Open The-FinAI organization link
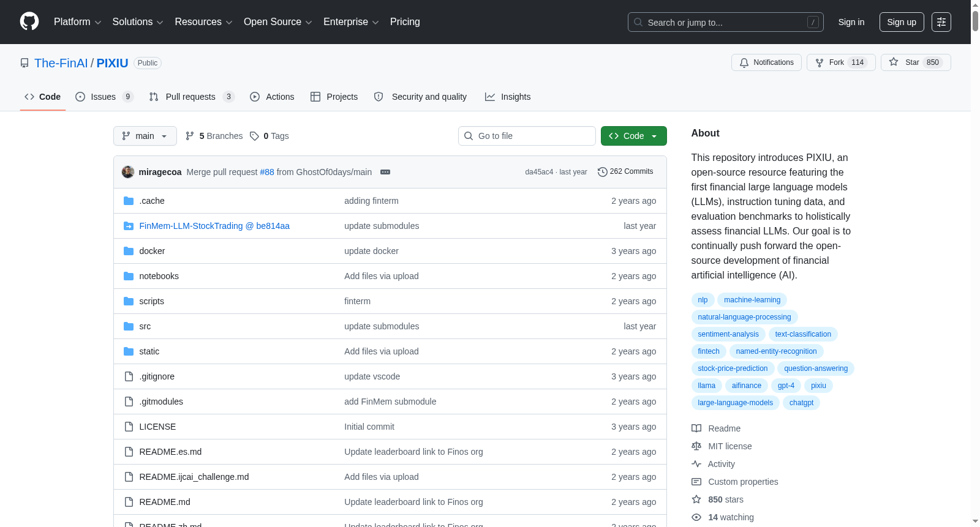This screenshot has height=527, width=980. click(61, 63)
